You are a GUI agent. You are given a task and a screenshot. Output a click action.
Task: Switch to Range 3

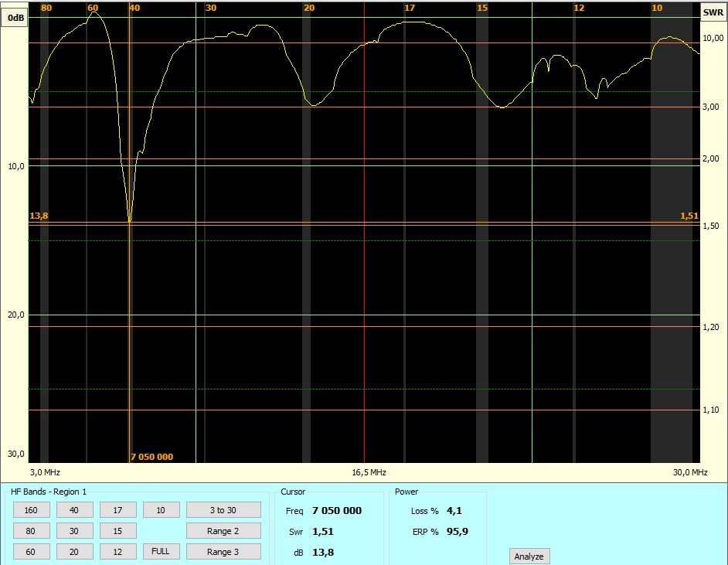223,552
